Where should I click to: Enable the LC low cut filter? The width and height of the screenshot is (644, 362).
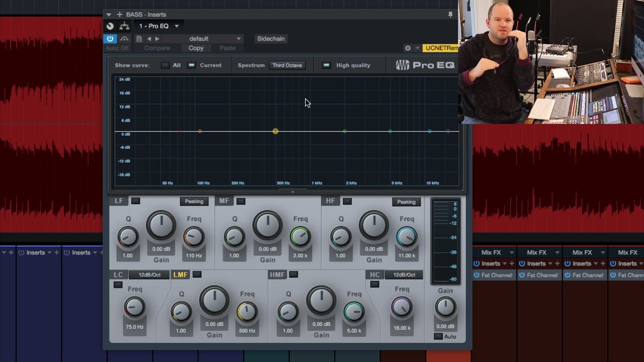click(x=118, y=285)
